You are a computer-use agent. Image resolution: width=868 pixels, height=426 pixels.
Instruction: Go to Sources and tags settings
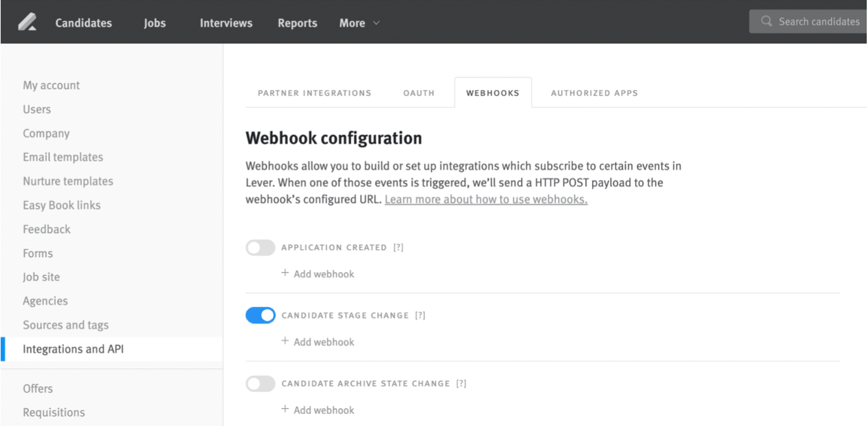point(65,325)
